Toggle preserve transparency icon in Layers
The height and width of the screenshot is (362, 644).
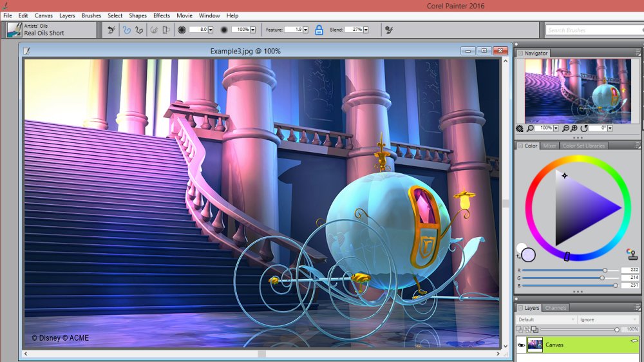(527, 330)
